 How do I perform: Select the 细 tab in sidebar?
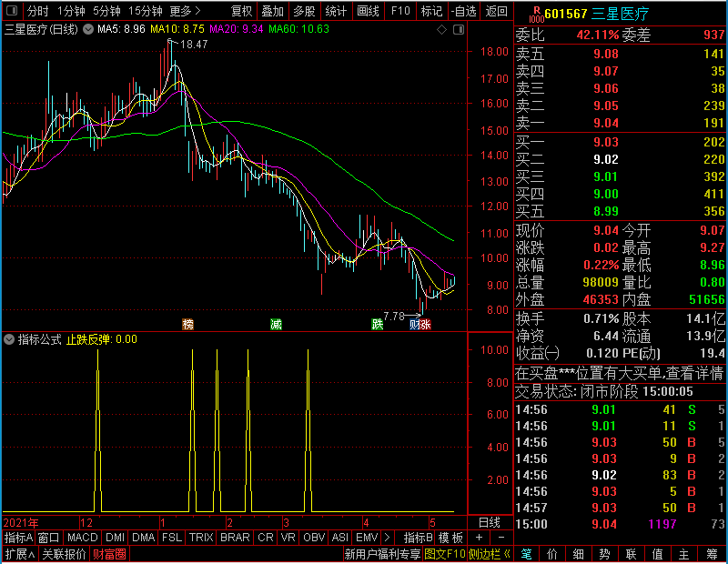pyautogui.click(x=579, y=554)
